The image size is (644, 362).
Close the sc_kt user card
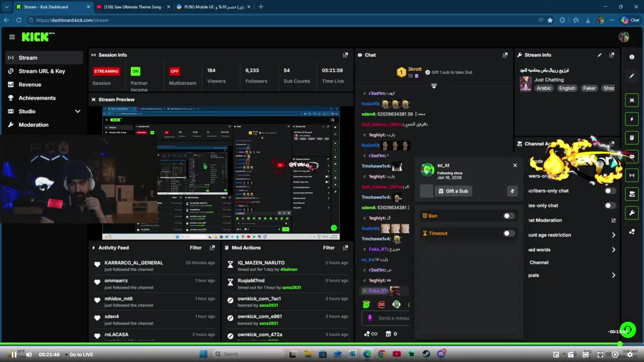515,165
